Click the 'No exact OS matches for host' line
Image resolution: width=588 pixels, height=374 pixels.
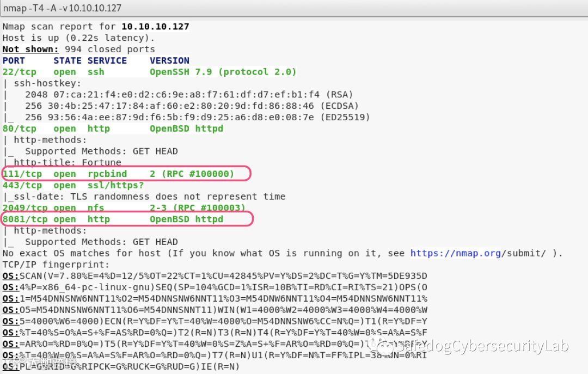click(x=283, y=253)
